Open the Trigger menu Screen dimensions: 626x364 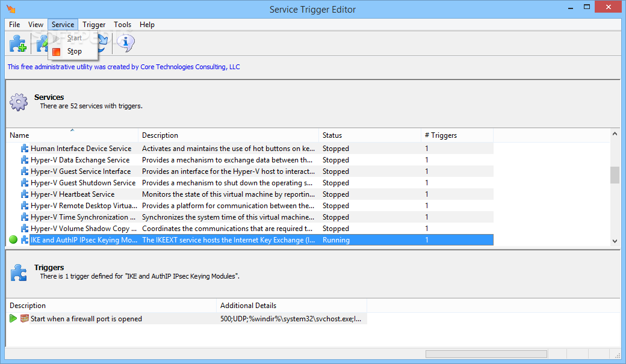pyautogui.click(x=94, y=24)
